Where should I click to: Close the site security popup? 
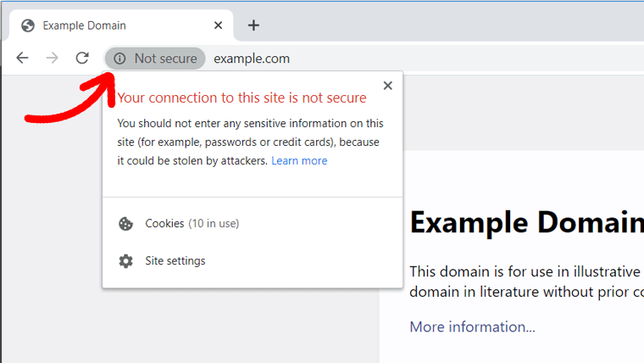click(387, 86)
